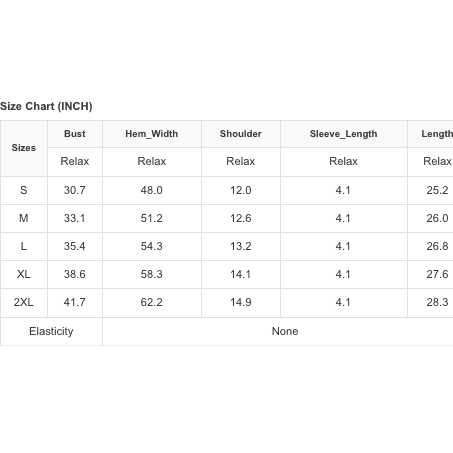Click length value 27.6 for XL
The height and width of the screenshot is (453, 453).
[437, 274]
